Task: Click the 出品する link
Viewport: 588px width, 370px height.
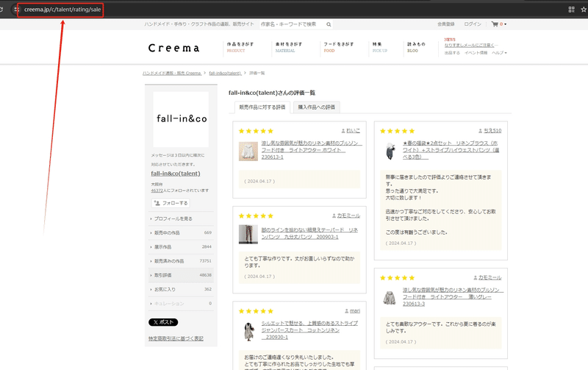Action: click(x=452, y=53)
